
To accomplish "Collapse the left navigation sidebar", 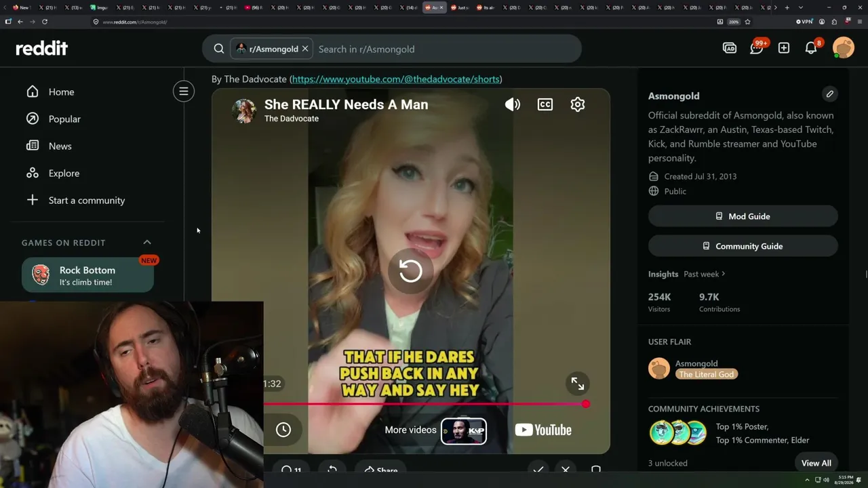I will point(184,91).
